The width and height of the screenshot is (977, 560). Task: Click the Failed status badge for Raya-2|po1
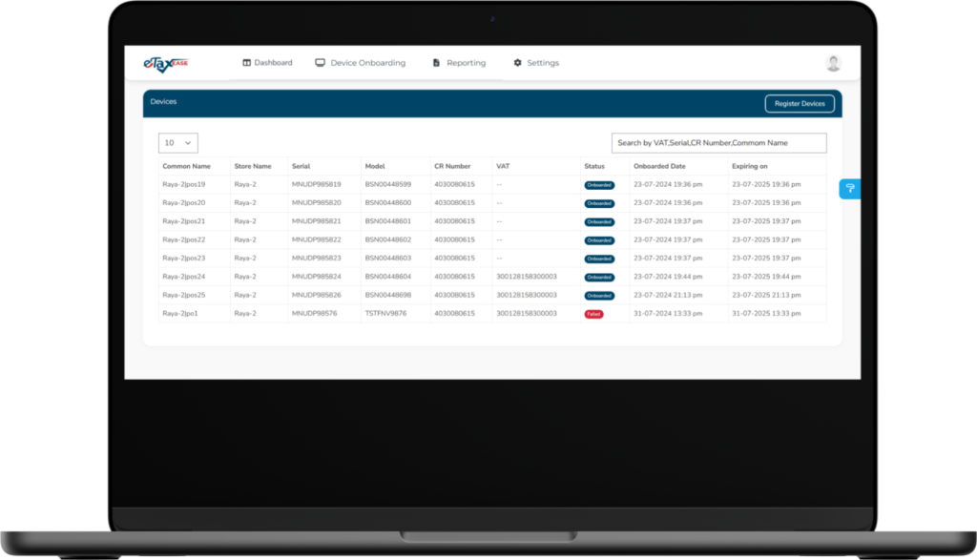point(593,314)
